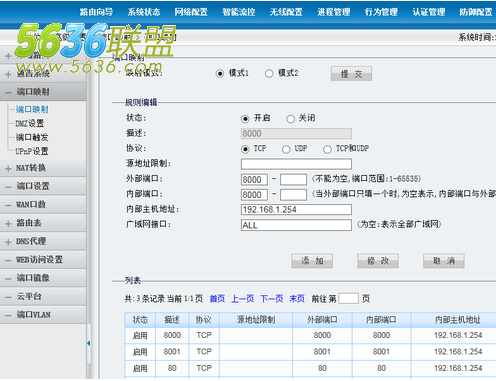This screenshot has height=381, width=496.
Task: Go to 下一页 next page link
Action: tap(272, 299)
